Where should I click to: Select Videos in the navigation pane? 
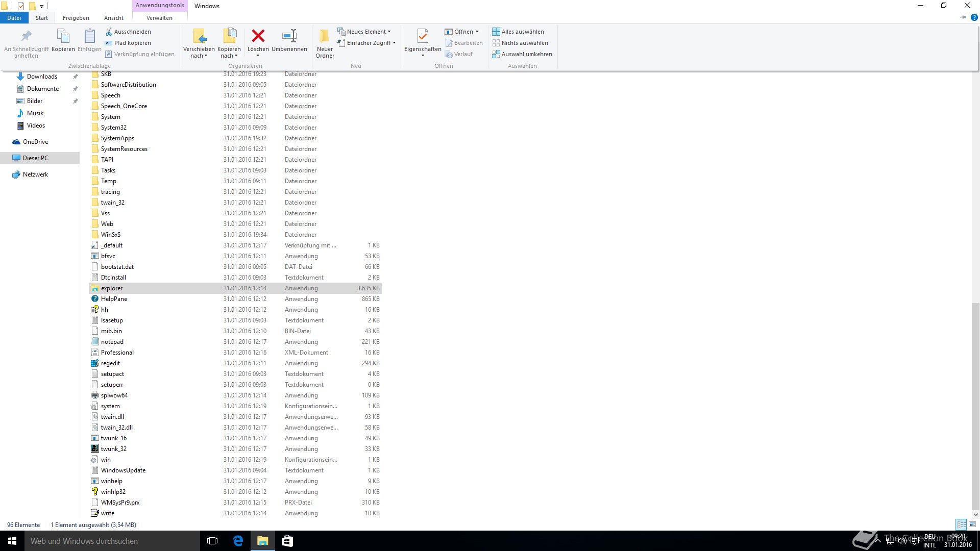coord(36,126)
